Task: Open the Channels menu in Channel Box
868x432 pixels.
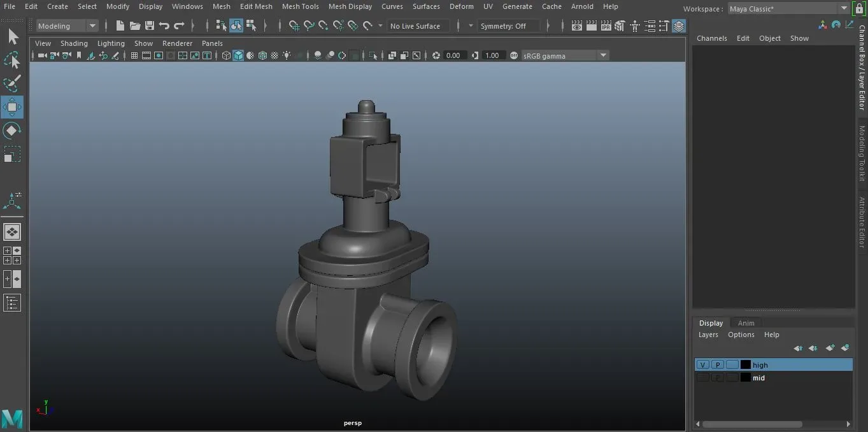Action: click(x=711, y=38)
